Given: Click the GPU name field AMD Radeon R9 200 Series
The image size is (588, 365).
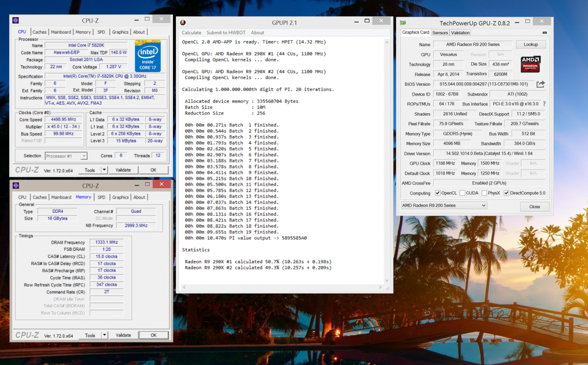Looking at the screenshot, I should [473, 45].
